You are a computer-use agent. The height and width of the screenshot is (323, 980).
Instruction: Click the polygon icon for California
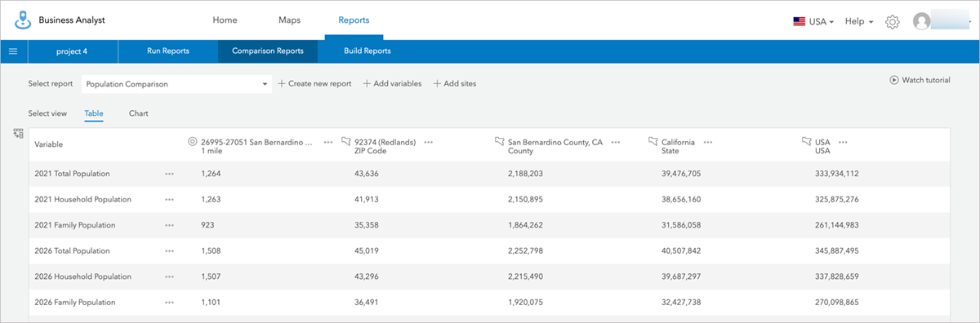click(x=653, y=141)
